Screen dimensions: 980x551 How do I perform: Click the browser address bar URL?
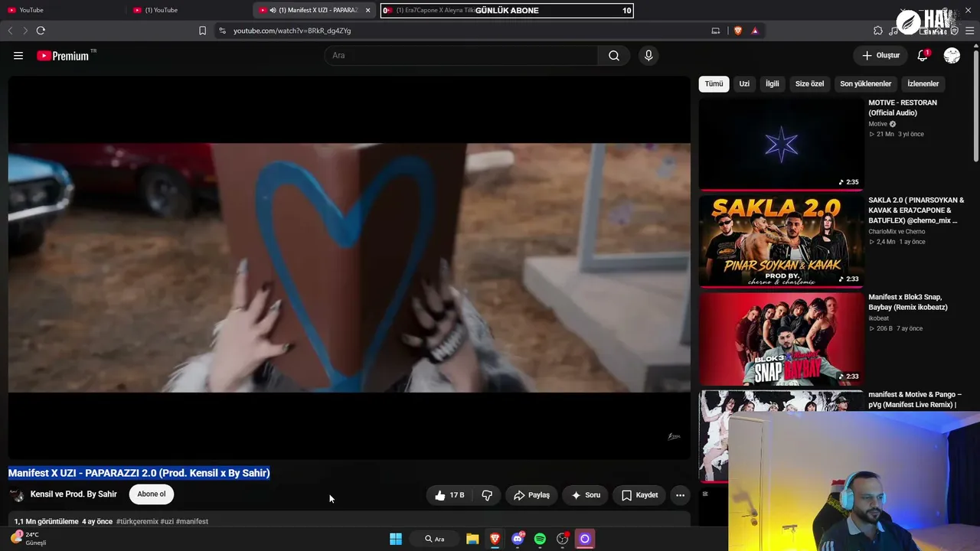coord(292,31)
